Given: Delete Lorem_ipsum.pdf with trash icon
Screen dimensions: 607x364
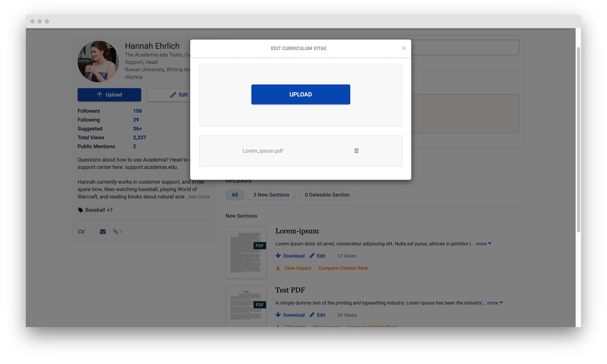Looking at the screenshot, I should [x=356, y=151].
